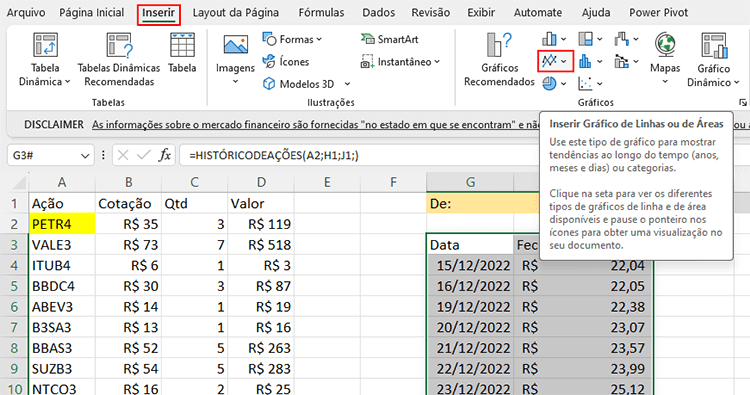750x395 pixels.
Task: Open the line chart types dropdown arrow
Action: pyautogui.click(x=564, y=61)
